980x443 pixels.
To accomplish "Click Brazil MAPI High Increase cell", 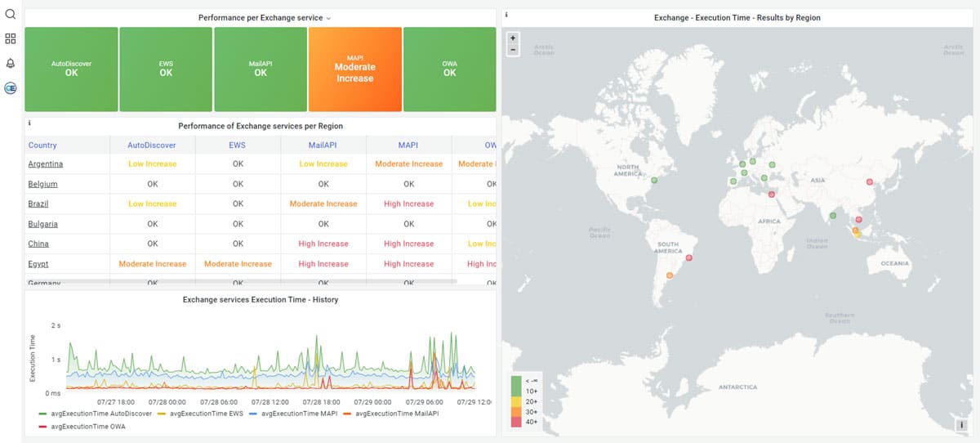I will coord(408,204).
